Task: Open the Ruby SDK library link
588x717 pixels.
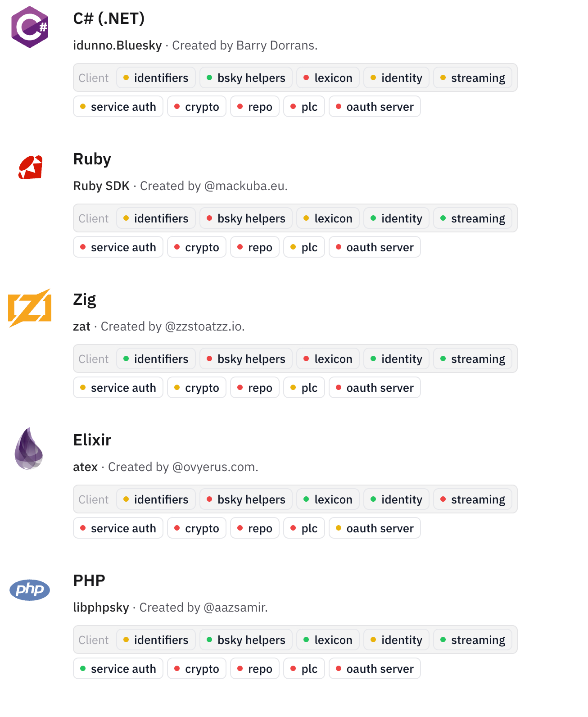Action: 101,186
